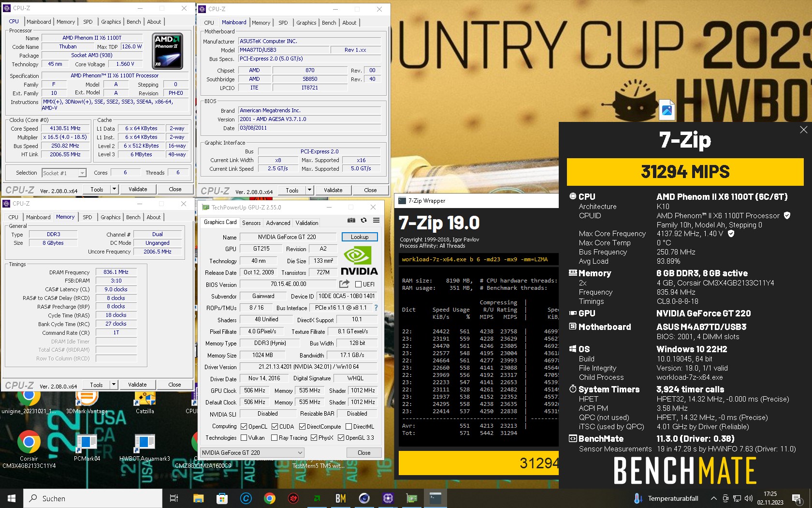Close the BenchMate 7-Zip result panel with X
This screenshot has width=812, height=508.
803,130
